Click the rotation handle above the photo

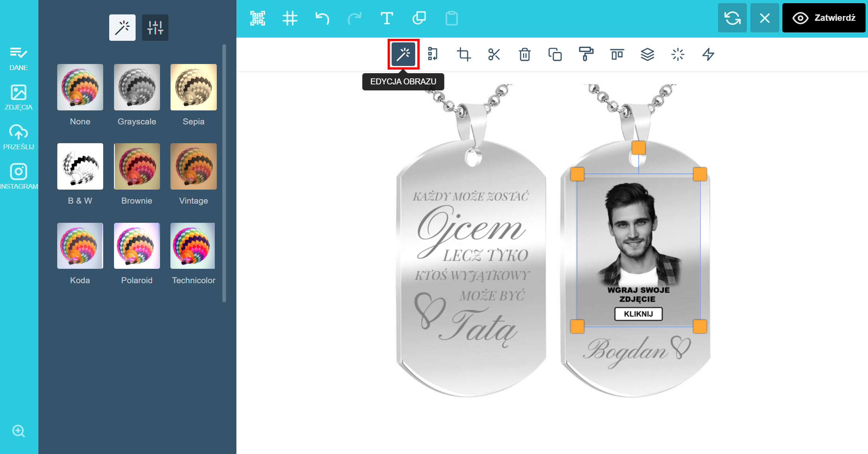638,148
